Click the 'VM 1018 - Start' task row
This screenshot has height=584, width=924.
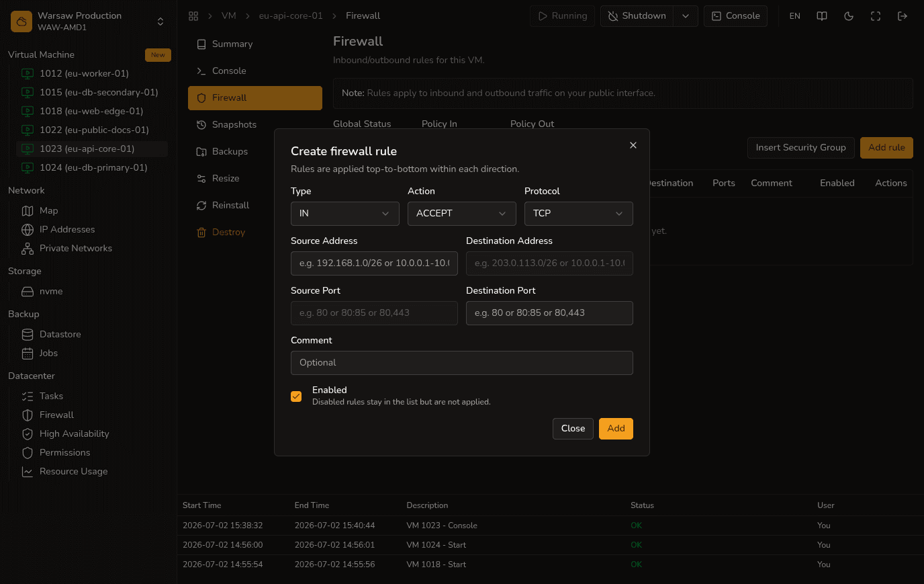(551, 565)
